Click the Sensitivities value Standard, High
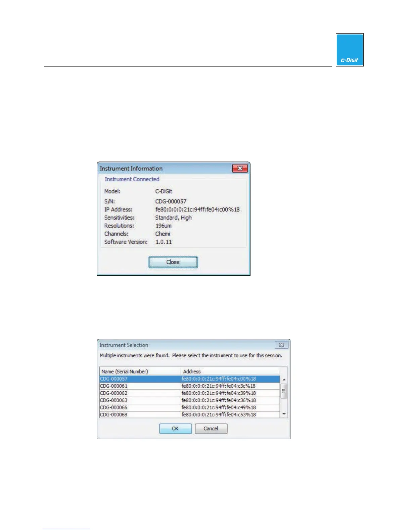411x532 pixels. point(173,218)
